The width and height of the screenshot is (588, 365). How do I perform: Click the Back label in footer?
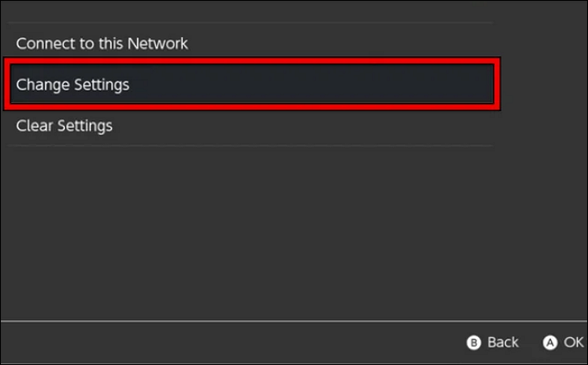point(502,342)
